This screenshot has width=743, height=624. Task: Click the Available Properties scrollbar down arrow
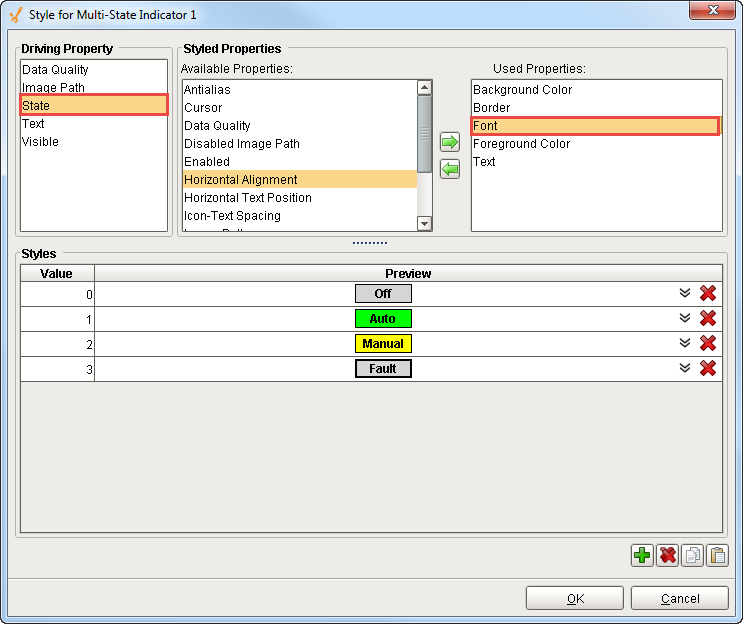tap(424, 224)
